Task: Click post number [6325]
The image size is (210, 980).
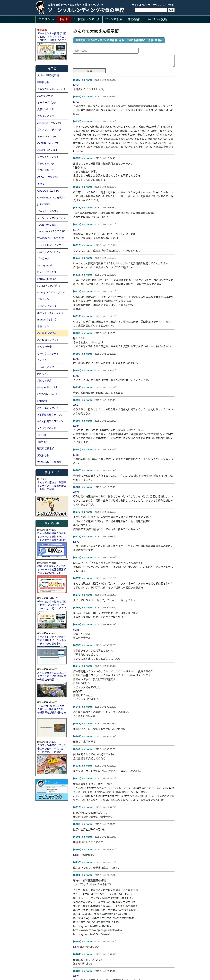Action: [77, 208]
